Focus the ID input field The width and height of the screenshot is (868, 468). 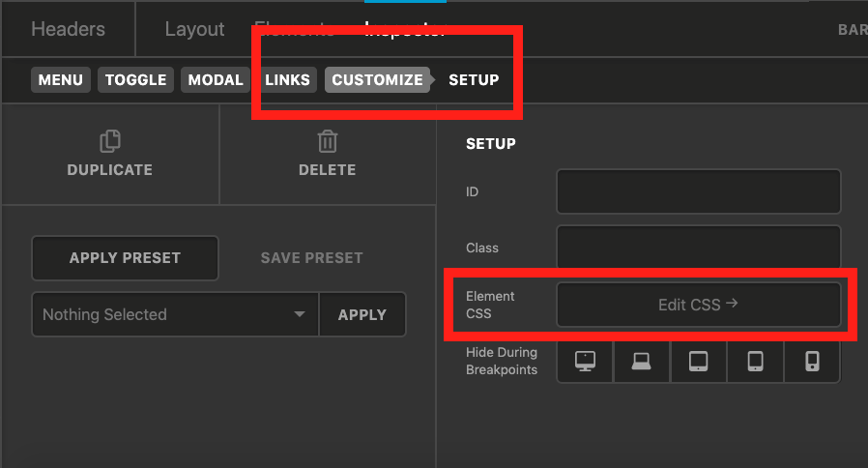[x=699, y=191]
